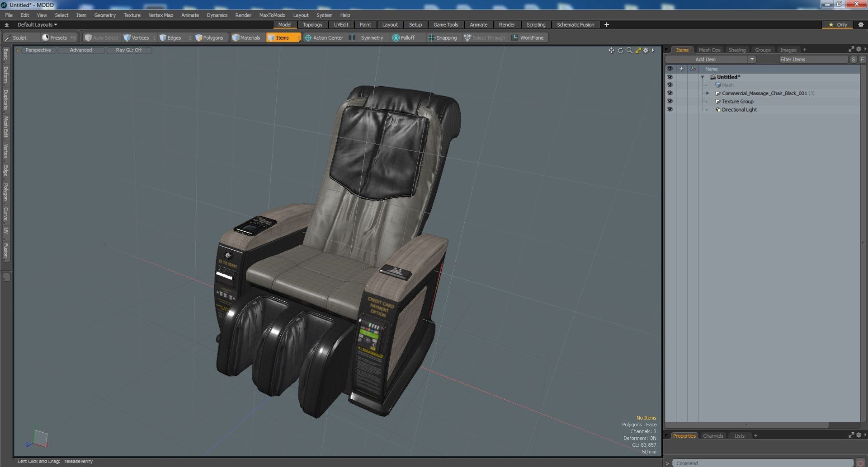Open the Add Item dropdown
Screen dimensions: 868x467
coord(710,59)
